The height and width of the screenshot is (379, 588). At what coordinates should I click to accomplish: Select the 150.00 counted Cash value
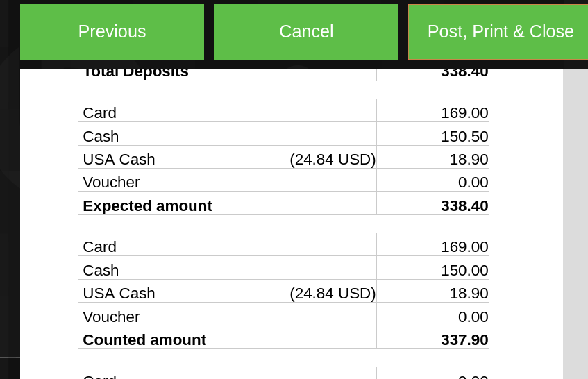coord(464,270)
